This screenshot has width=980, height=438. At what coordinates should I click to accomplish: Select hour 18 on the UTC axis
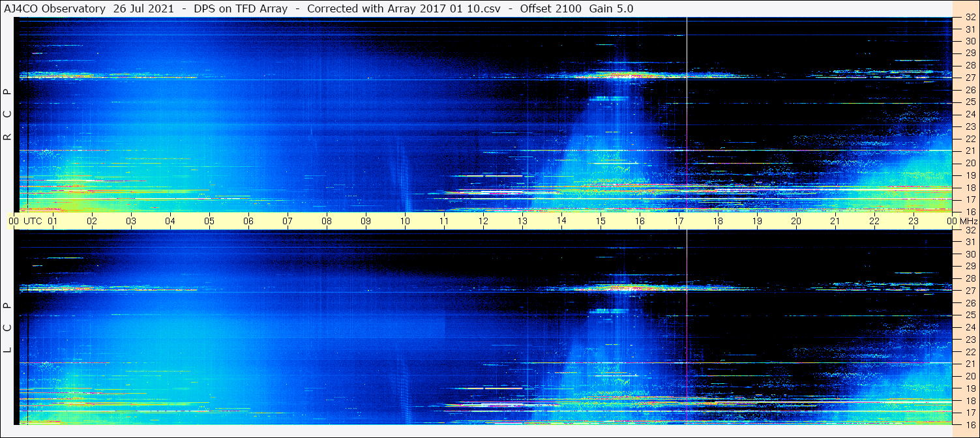(718, 221)
